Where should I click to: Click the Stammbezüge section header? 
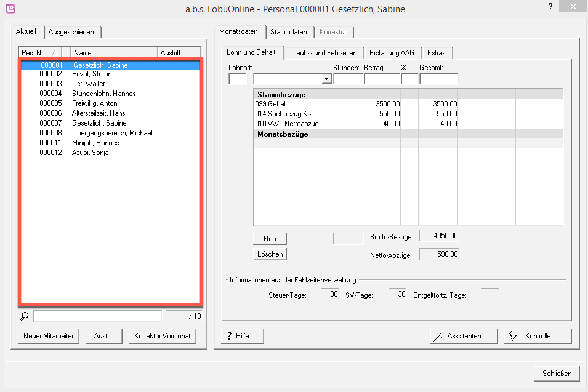[x=408, y=94]
